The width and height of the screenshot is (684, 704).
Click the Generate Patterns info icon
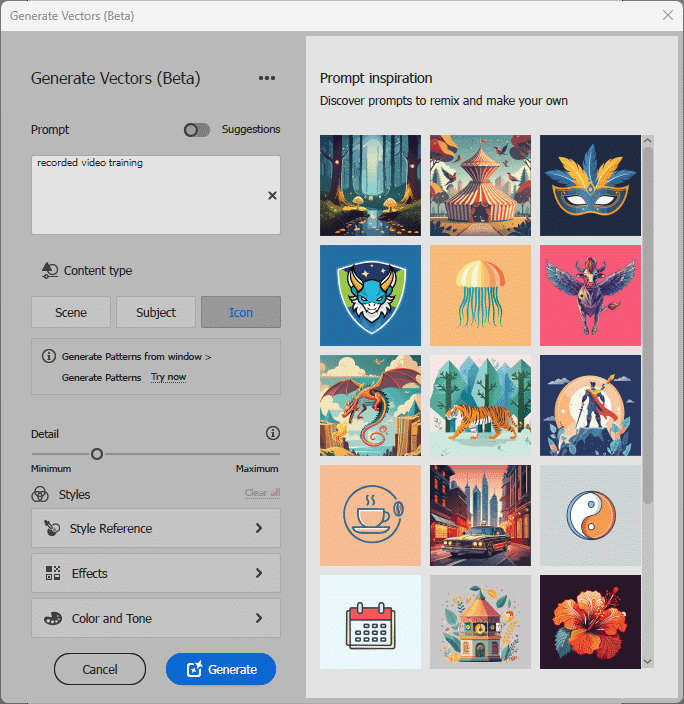pyautogui.click(x=48, y=356)
